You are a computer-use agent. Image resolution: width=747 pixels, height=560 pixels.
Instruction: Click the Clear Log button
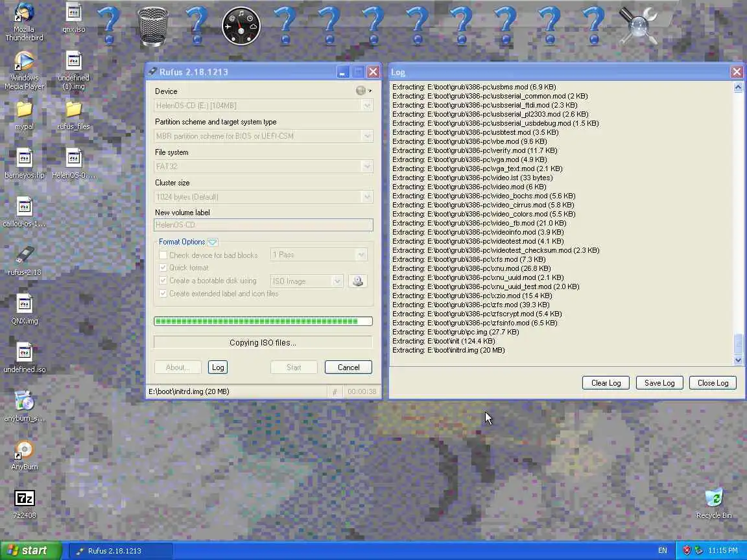pos(606,383)
